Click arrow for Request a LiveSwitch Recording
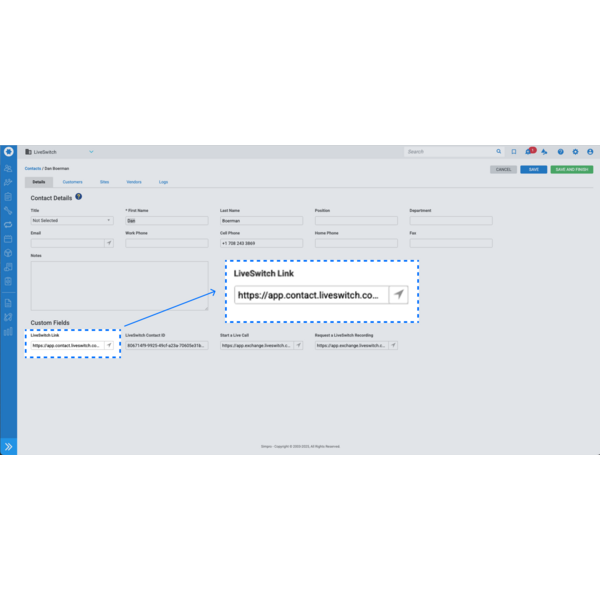600x600 pixels. [x=393, y=346]
